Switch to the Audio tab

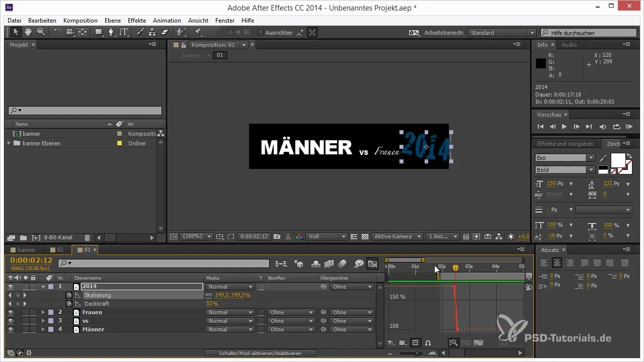point(569,45)
